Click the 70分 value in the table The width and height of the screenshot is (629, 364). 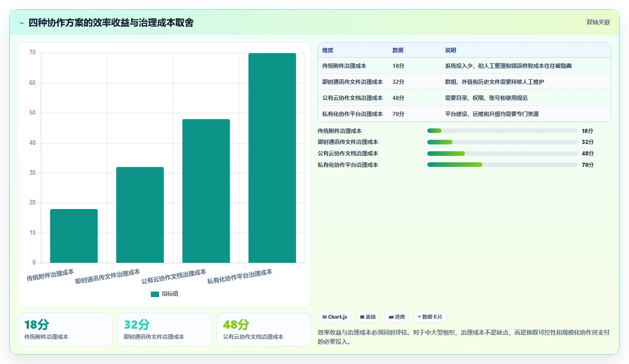point(398,114)
